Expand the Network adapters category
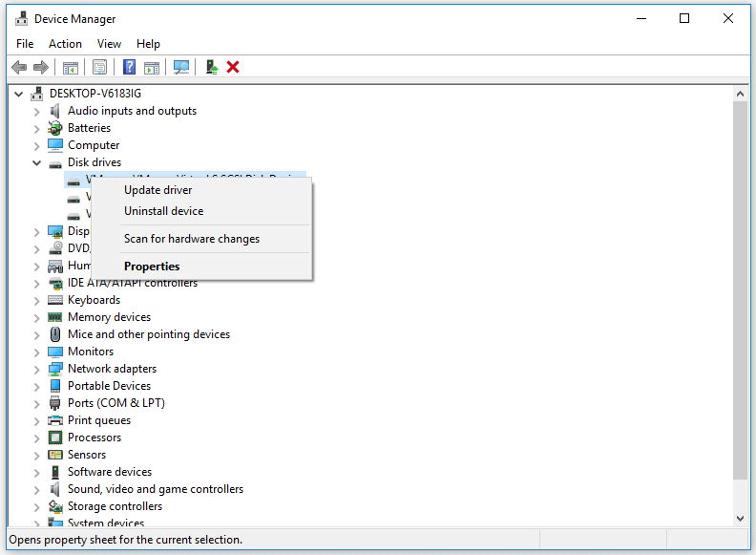Image resolution: width=756 pixels, height=555 pixels. click(36, 370)
